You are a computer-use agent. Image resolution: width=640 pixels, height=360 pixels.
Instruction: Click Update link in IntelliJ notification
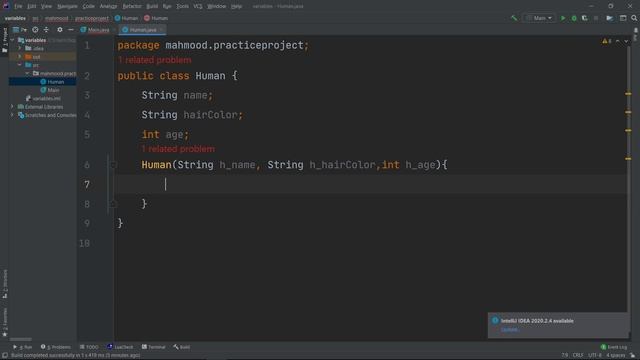[509, 329]
